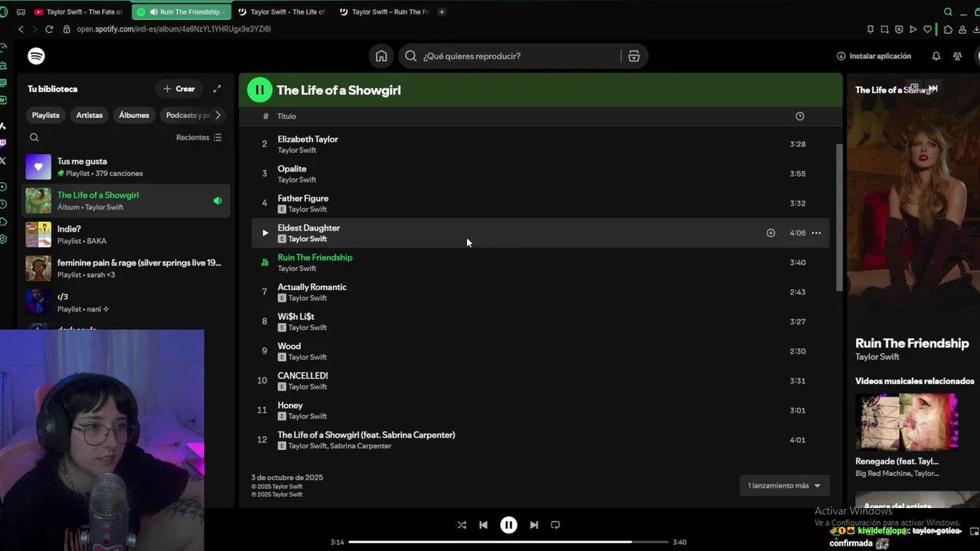This screenshot has height=551, width=980.
Task: Add Eldest Daughter to liked songs
Action: (x=771, y=233)
